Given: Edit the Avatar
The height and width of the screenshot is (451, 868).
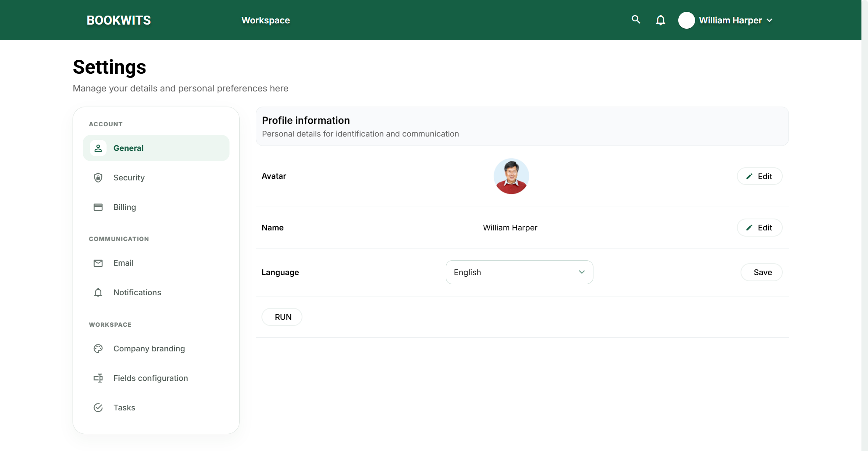Looking at the screenshot, I should click(759, 176).
